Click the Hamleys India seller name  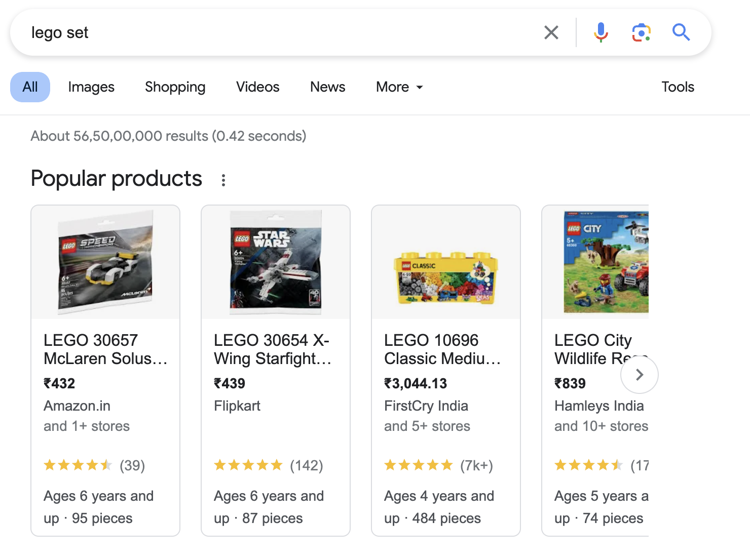(x=599, y=406)
